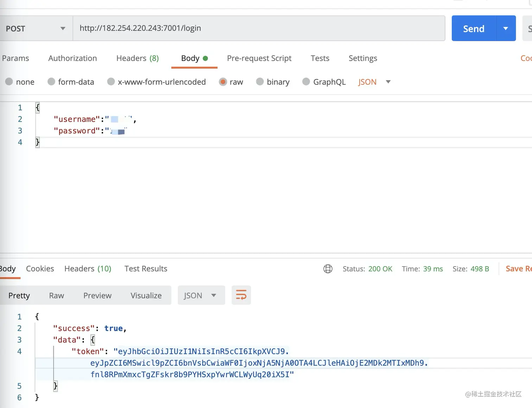
Task: Click the blue Send button
Action: coord(474,28)
